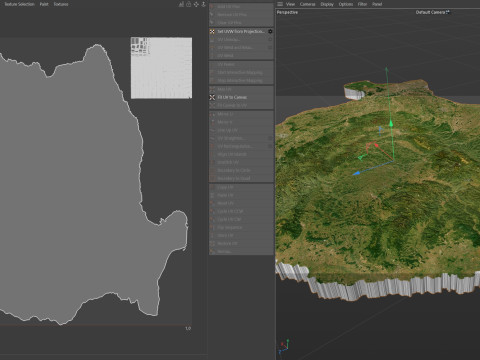Click the Remap command icon
This screenshot has width=480, height=360.
coord(212,251)
